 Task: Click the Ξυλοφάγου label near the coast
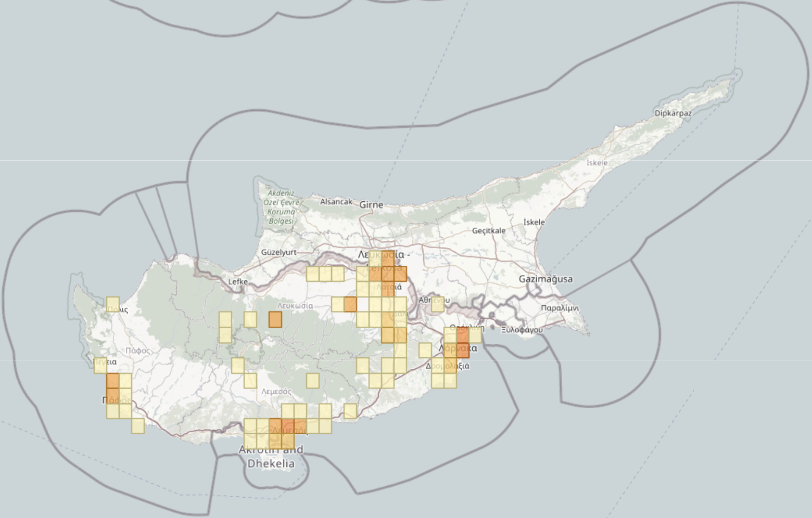[x=522, y=329]
